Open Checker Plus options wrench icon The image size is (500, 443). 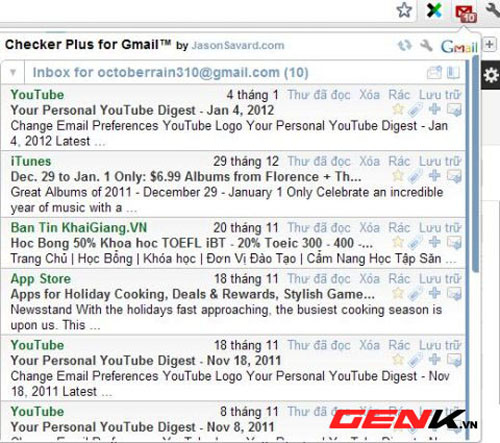click(426, 45)
